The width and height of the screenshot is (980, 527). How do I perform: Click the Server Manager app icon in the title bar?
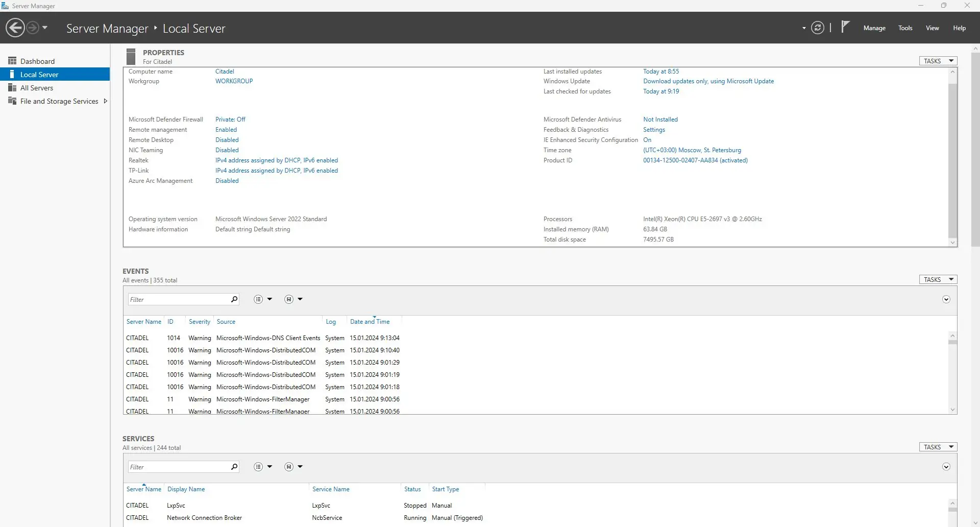5,6
